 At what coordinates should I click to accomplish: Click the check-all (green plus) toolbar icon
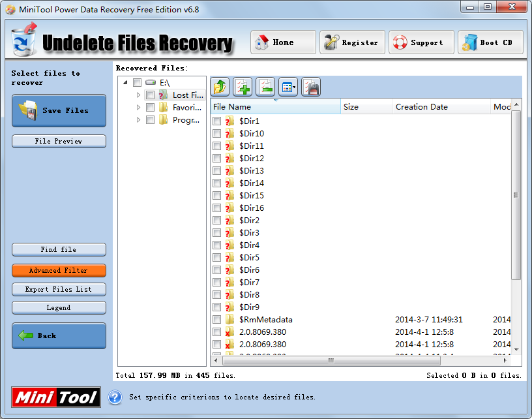pyautogui.click(x=243, y=87)
